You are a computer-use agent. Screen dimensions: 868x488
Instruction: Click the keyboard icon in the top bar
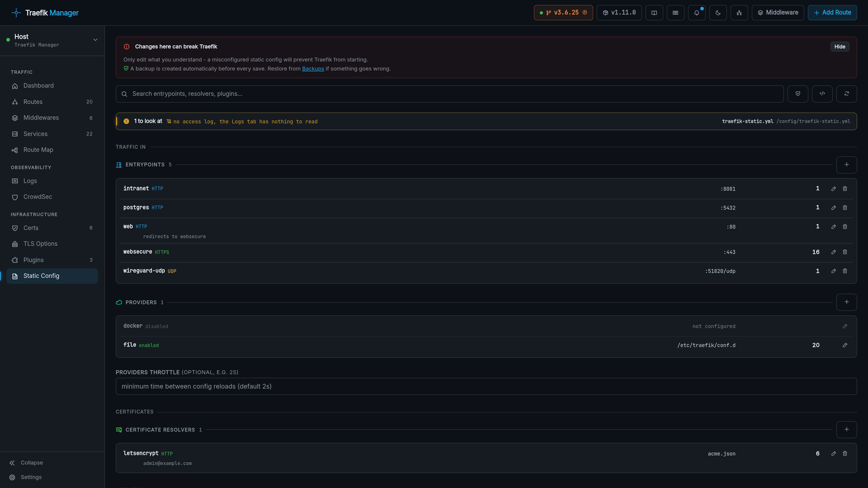tap(675, 13)
